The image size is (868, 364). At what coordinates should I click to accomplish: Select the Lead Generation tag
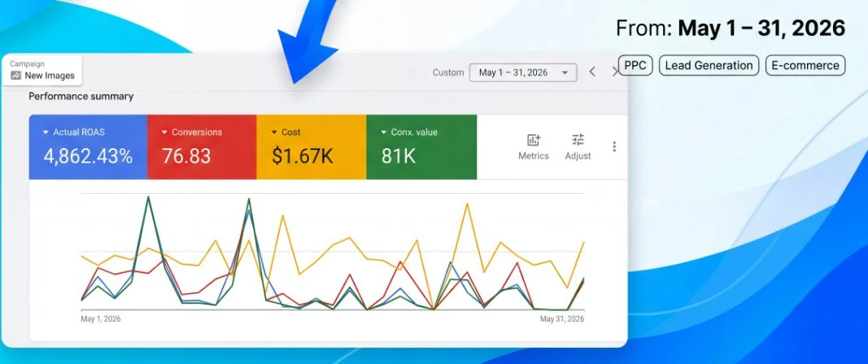tap(709, 65)
